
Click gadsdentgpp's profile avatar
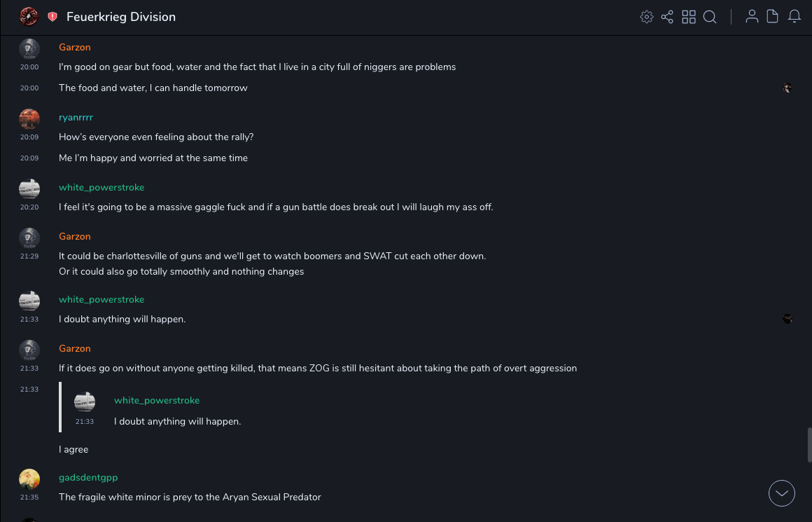pyautogui.click(x=29, y=479)
